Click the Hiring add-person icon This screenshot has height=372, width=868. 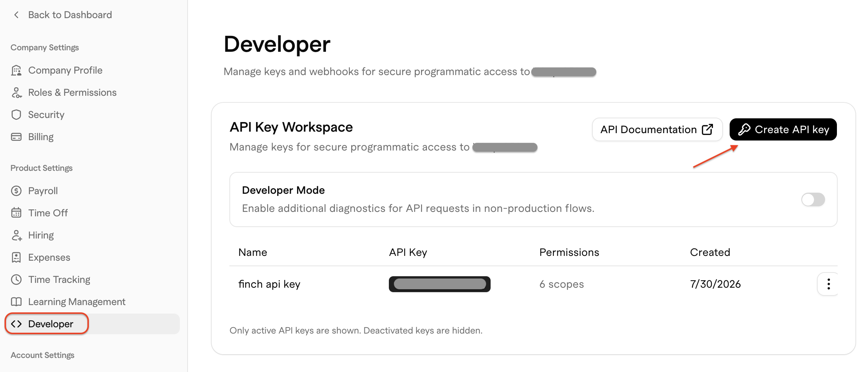point(16,235)
